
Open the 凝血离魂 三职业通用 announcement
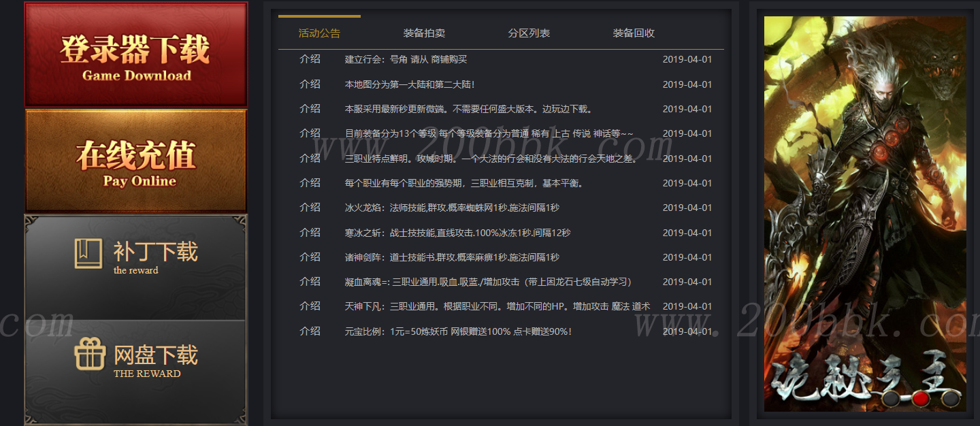click(490, 282)
